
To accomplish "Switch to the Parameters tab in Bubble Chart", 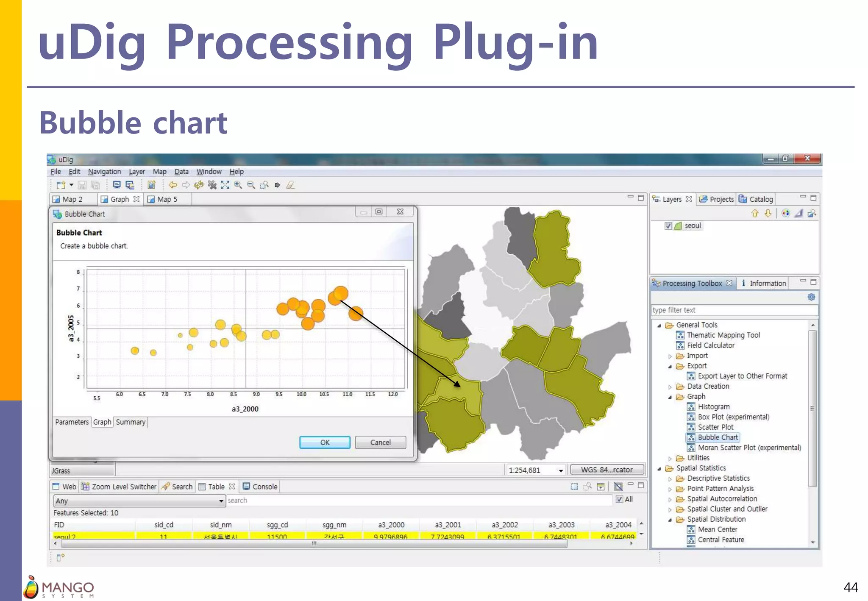I will [72, 422].
